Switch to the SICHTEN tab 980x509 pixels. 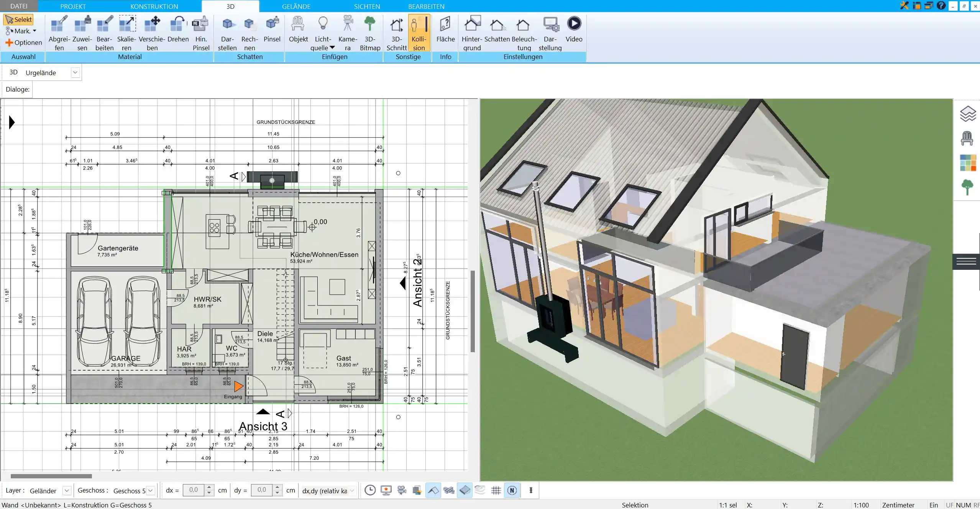367,6
